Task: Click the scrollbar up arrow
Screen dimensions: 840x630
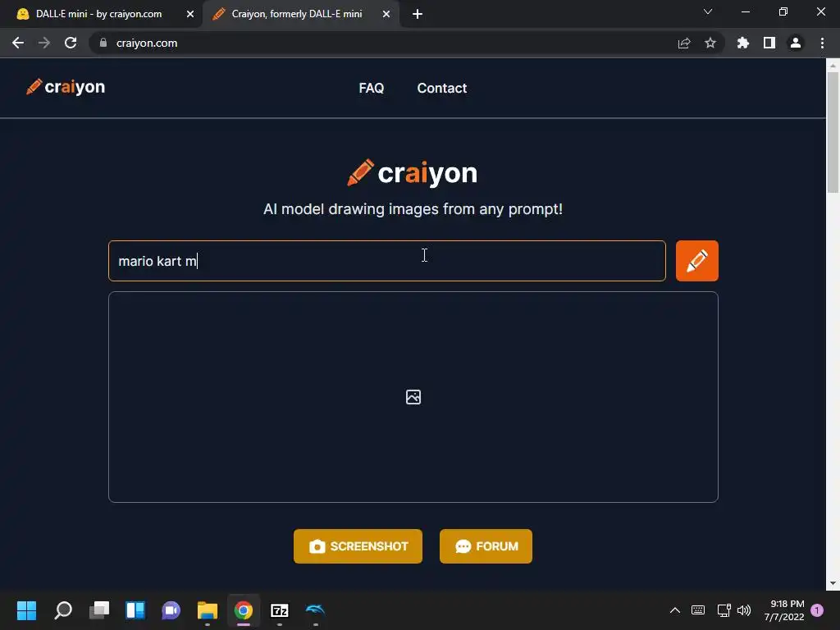Action: pos(833,65)
